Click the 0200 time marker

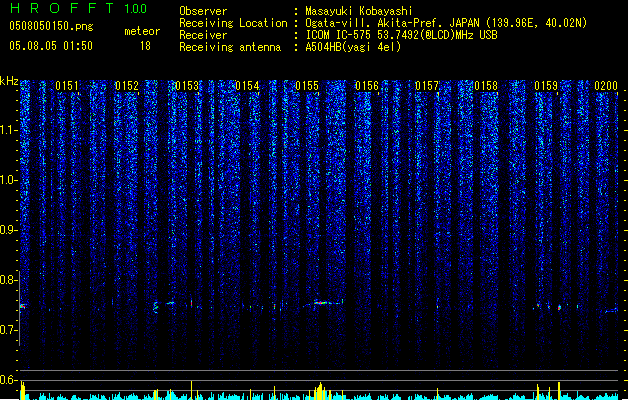pos(606,86)
